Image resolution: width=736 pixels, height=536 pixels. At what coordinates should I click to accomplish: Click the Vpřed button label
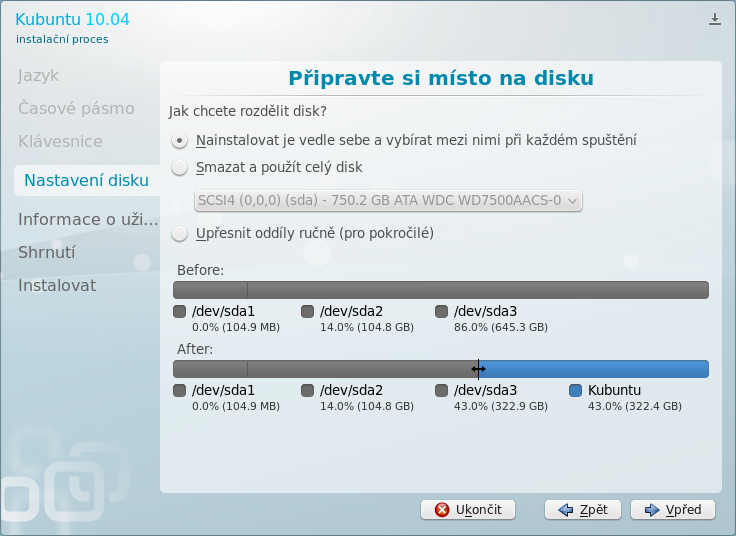tap(683, 510)
